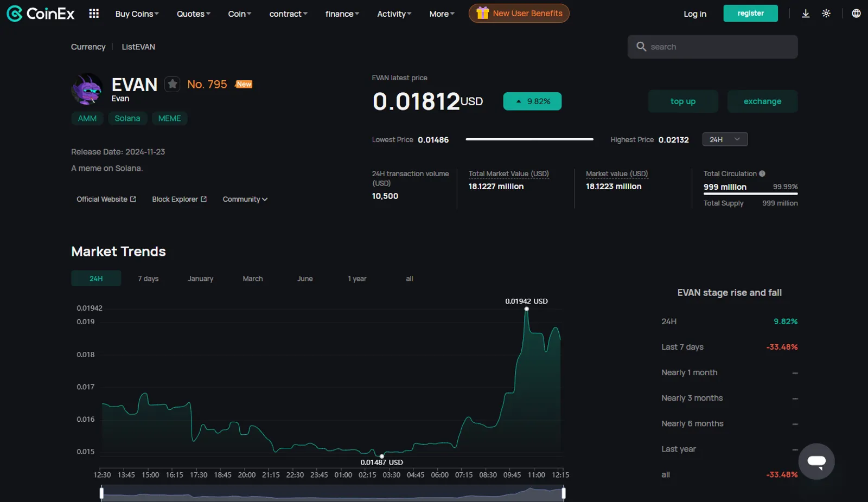Click the 10,500 transaction volume value
The image size is (868, 502).
(385, 196)
